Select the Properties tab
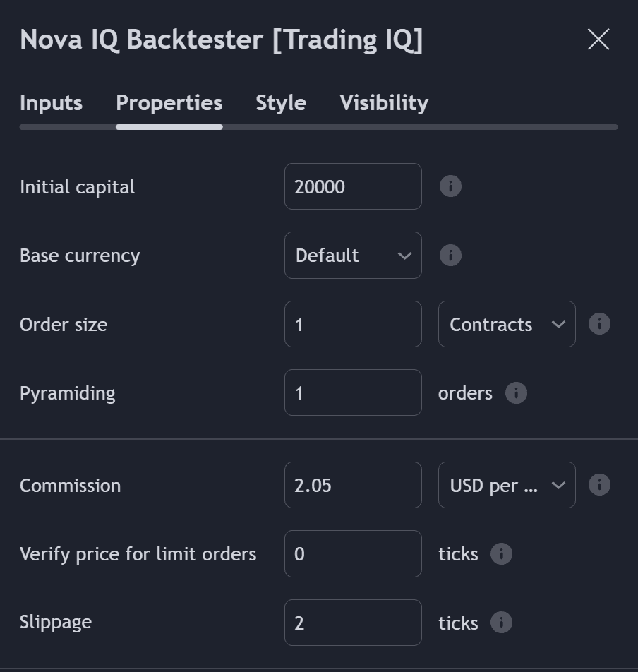Viewport: 638px width, 672px height. tap(169, 103)
